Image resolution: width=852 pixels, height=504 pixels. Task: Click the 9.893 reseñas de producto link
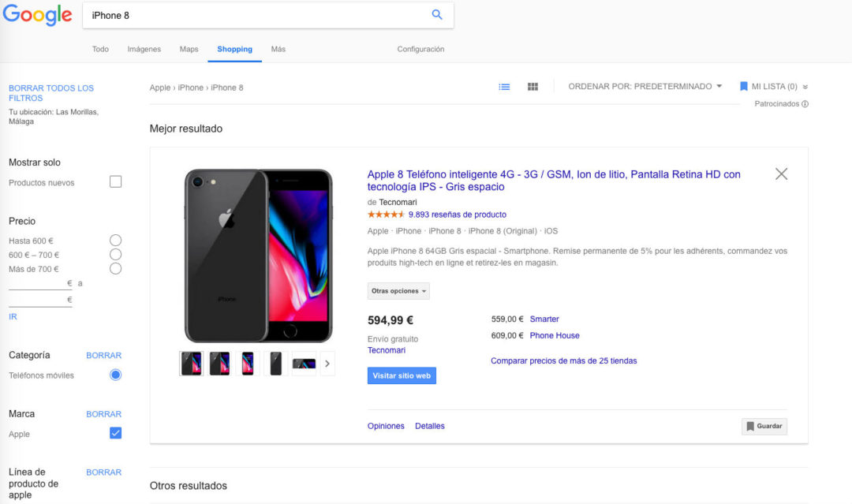(458, 214)
